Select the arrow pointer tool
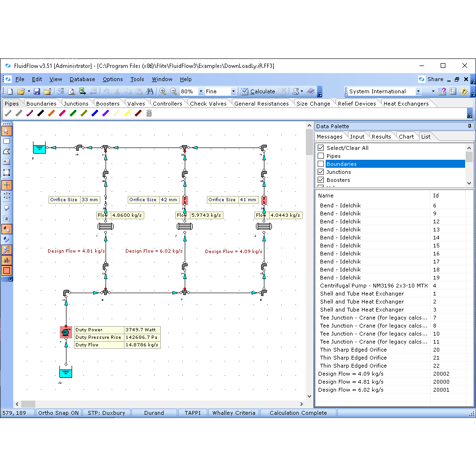 pyautogui.click(x=7, y=131)
